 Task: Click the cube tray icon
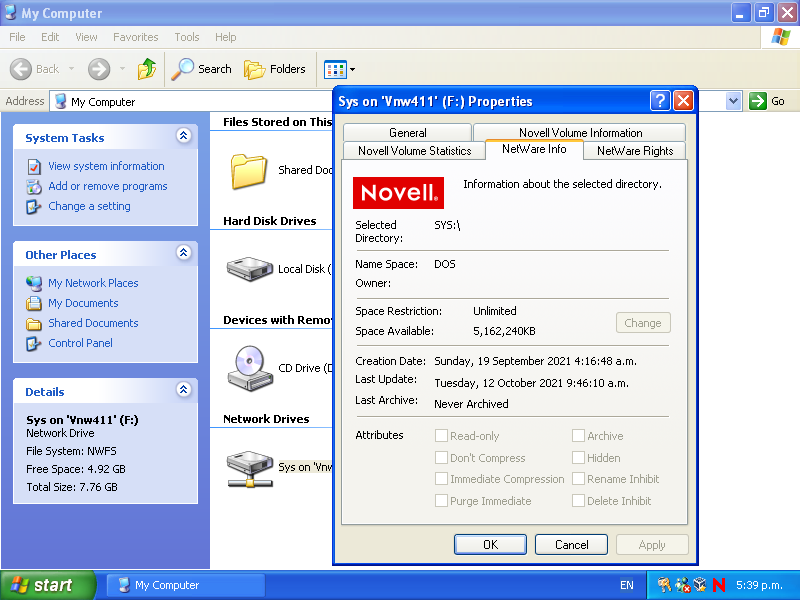[x=700, y=585]
